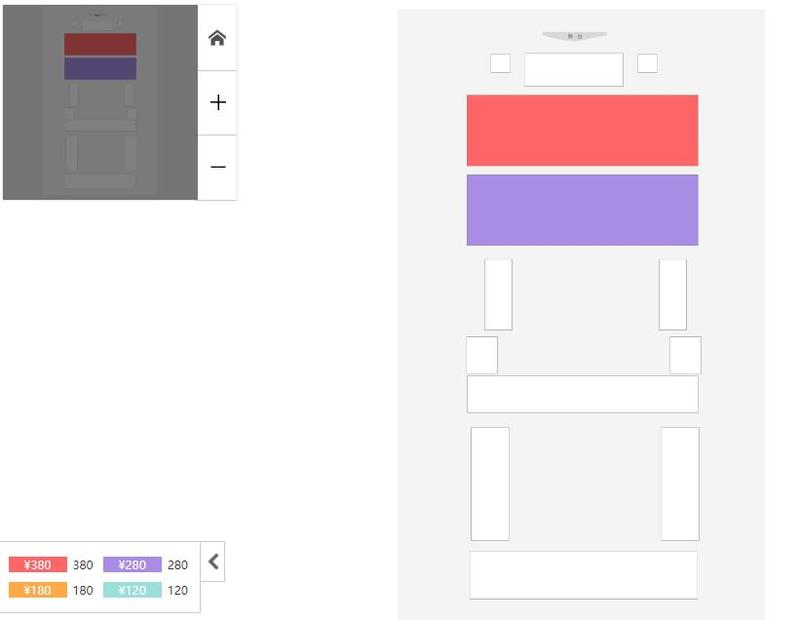This screenshot has height=620, width=800.
Task: Select the teal ¥120 price tag
Action: 132,590
